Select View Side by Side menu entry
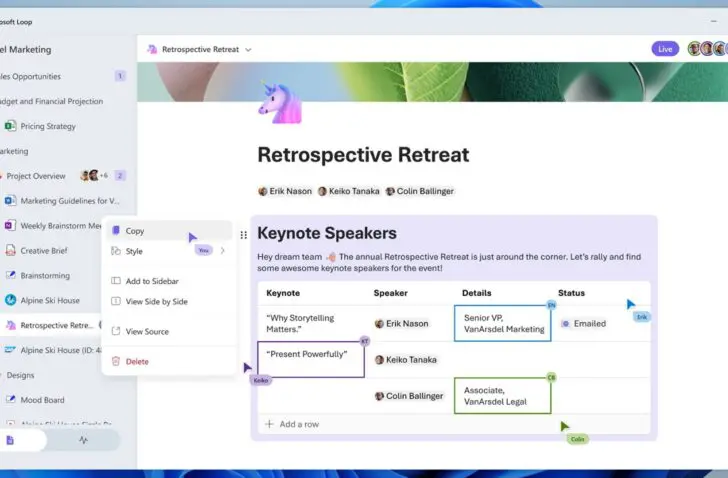The width and height of the screenshot is (728, 478). coord(169,302)
